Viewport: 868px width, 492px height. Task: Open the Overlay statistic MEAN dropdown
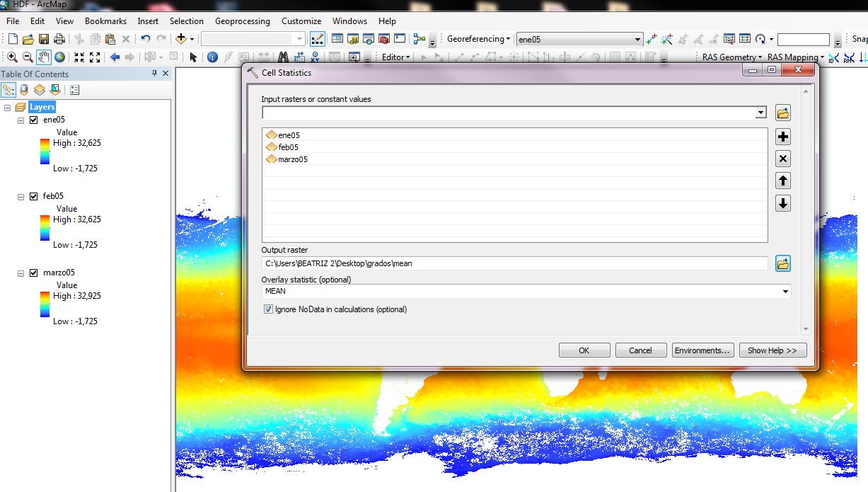tap(785, 292)
